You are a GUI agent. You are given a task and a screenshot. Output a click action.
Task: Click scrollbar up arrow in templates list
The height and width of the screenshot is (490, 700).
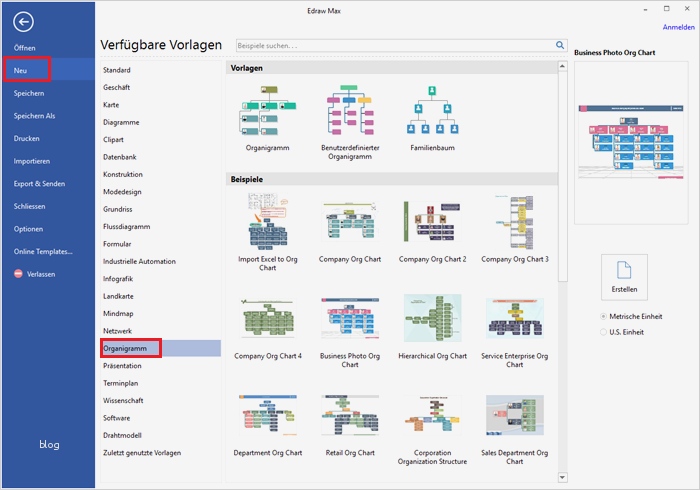[562, 66]
